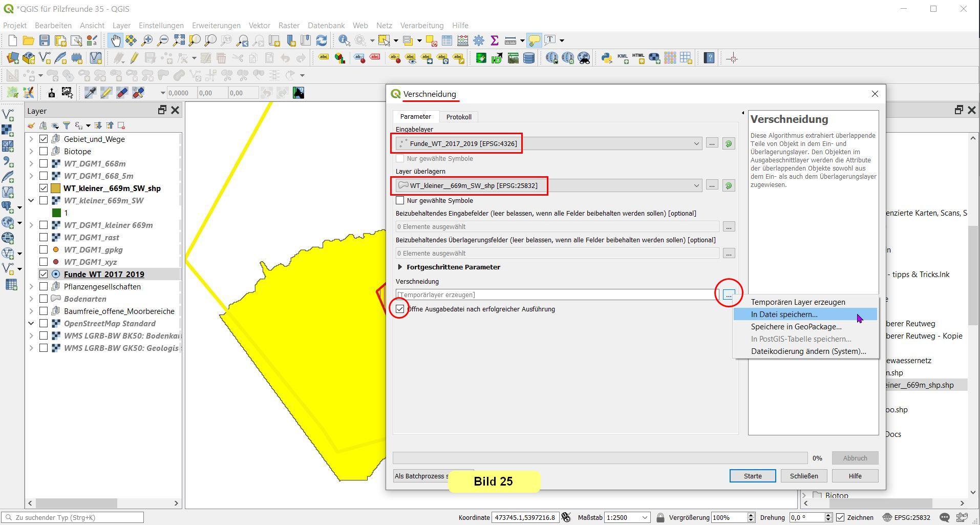Open the Python console icon
The width and height of the screenshot is (980, 525).
click(607, 58)
